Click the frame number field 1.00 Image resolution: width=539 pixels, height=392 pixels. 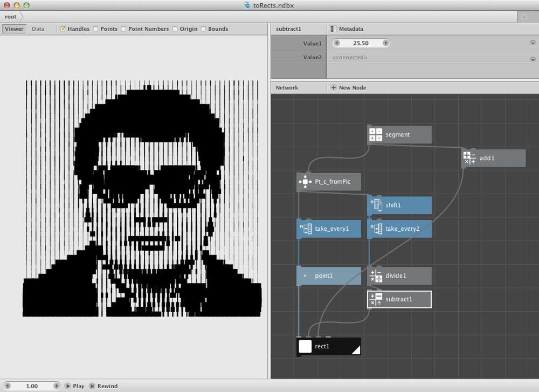tap(32, 386)
